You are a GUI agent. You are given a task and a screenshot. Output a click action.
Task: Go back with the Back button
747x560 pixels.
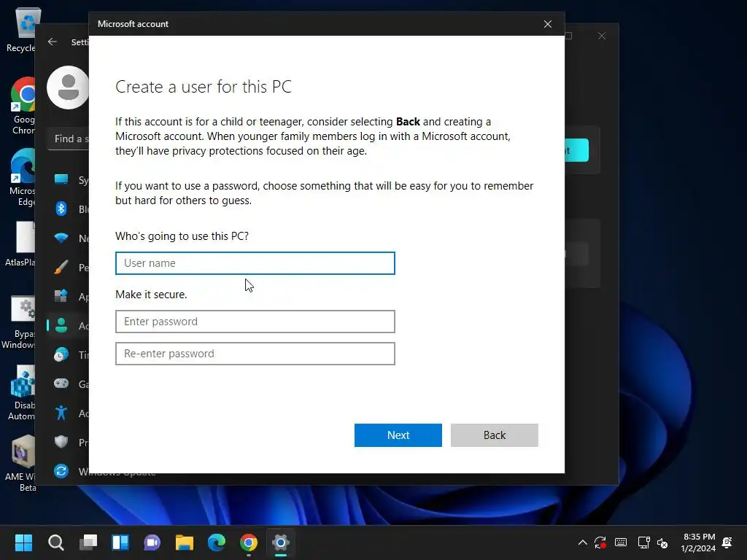(494, 435)
